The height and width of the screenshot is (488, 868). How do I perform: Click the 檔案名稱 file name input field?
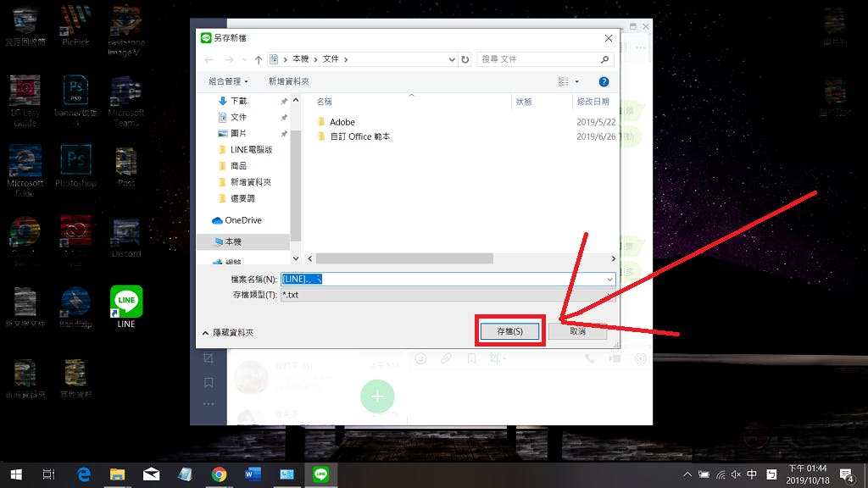click(x=441, y=279)
